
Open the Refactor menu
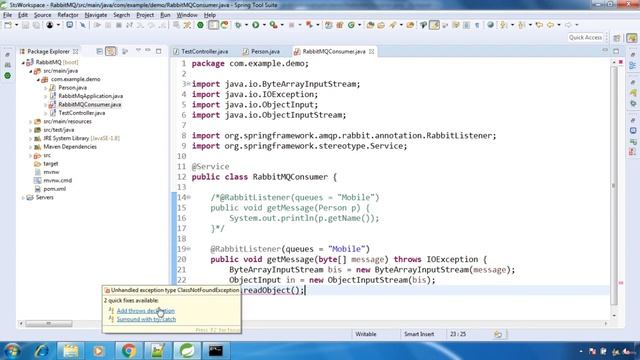(68, 15)
